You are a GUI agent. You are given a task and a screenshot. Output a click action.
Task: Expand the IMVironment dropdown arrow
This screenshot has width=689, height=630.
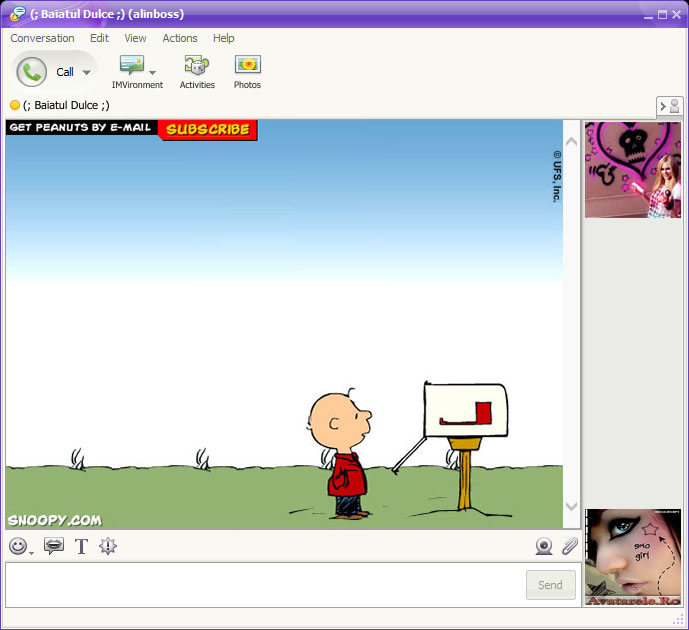point(152,72)
